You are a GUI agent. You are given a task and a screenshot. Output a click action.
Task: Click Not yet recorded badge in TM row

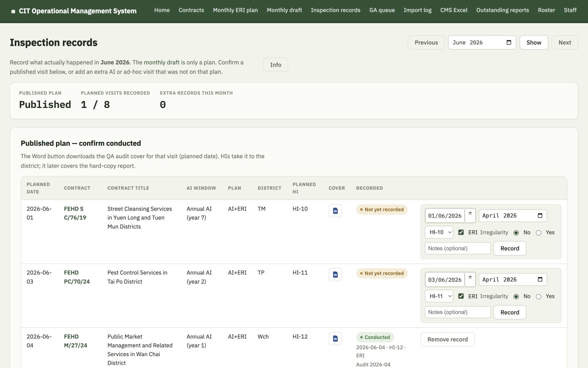(x=382, y=209)
